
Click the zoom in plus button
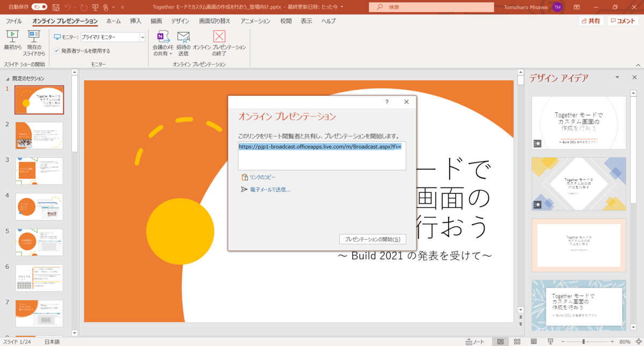tap(613, 342)
